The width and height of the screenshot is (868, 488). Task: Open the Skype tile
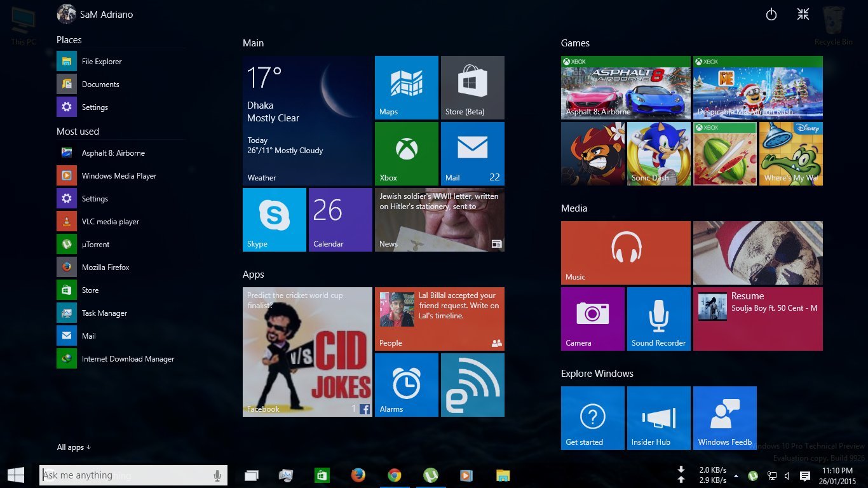[275, 220]
